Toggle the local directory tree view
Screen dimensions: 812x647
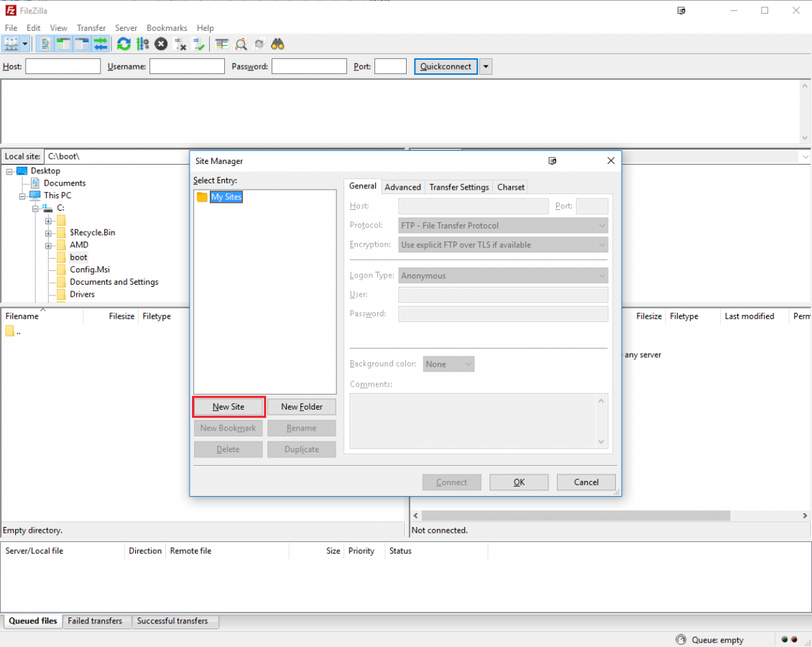(x=63, y=44)
